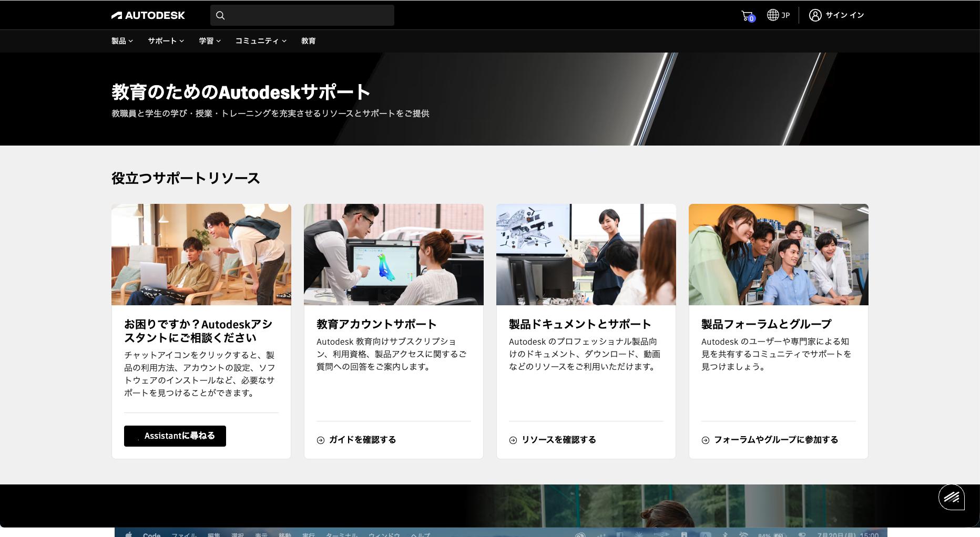
Task: Follow the ガイドを確認する link
Action: click(356, 440)
